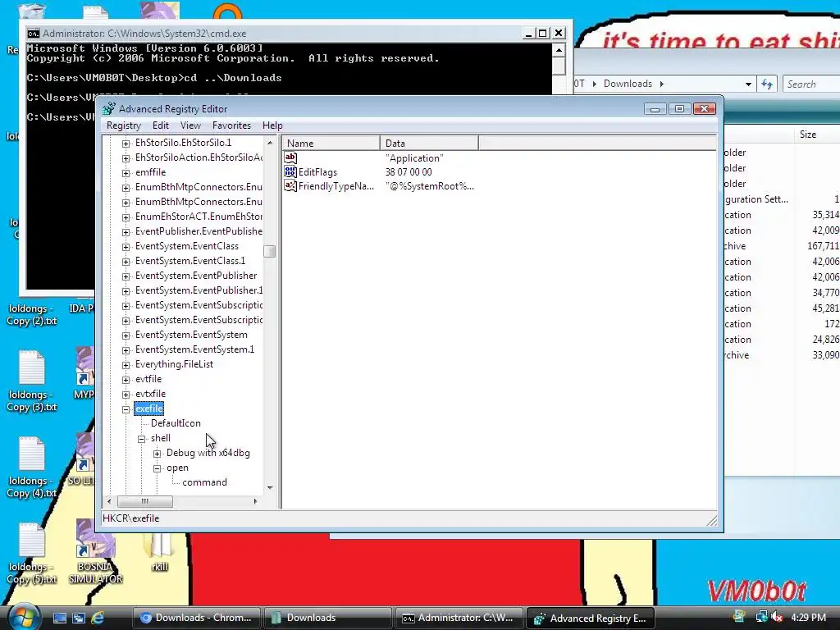The height and width of the screenshot is (630, 840).
Task: Switch to the Downloads - Chrome taskbar button
Action: 196,618
